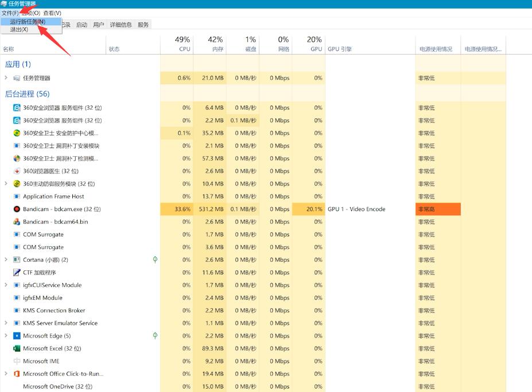Open the 查看(V) menu
The width and height of the screenshot is (532, 392).
coord(52,13)
